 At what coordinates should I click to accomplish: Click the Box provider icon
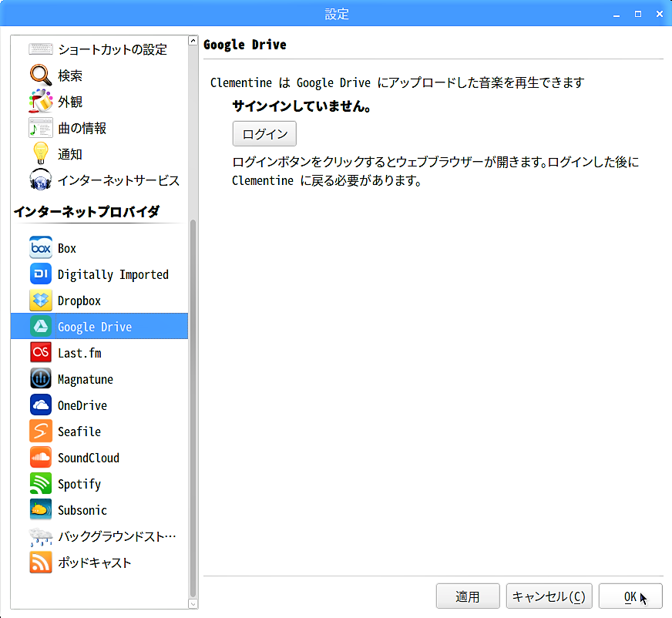(x=41, y=247)
